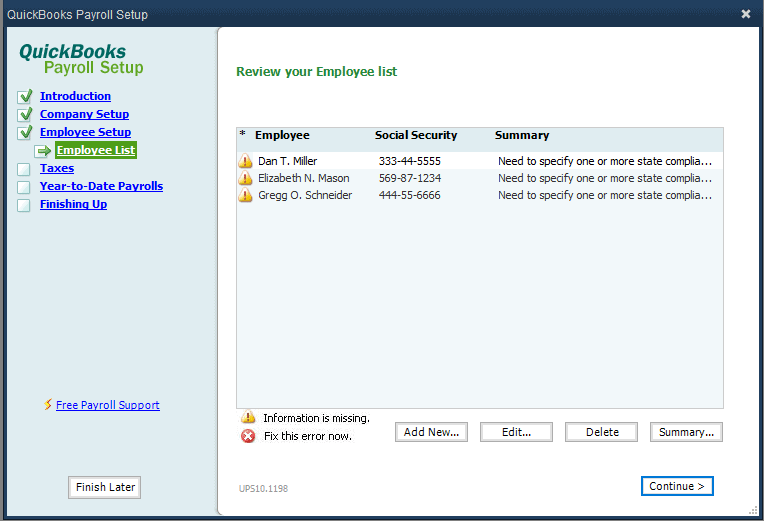Click SSN 333-44-5555

pyautogui.click(x=410, y=161)
